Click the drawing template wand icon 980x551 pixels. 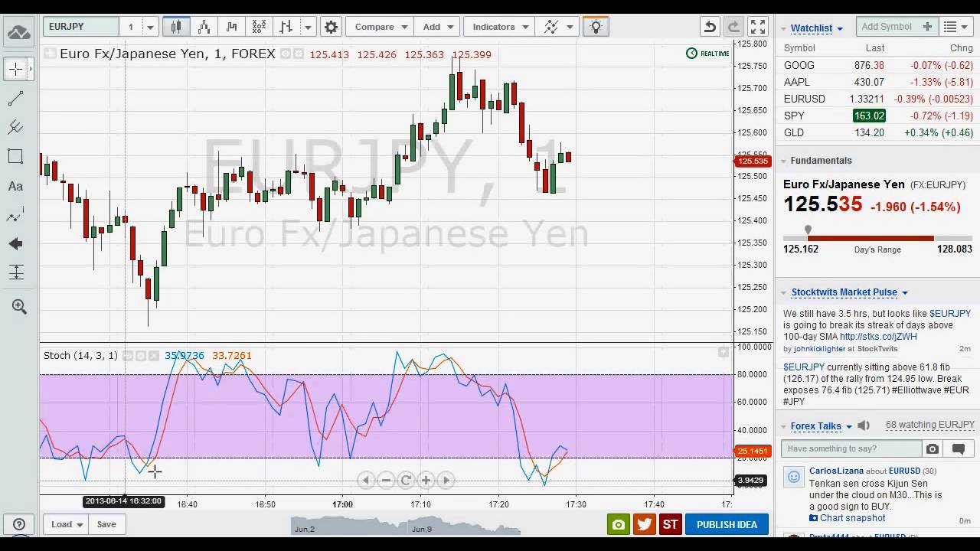pos(551,27)
